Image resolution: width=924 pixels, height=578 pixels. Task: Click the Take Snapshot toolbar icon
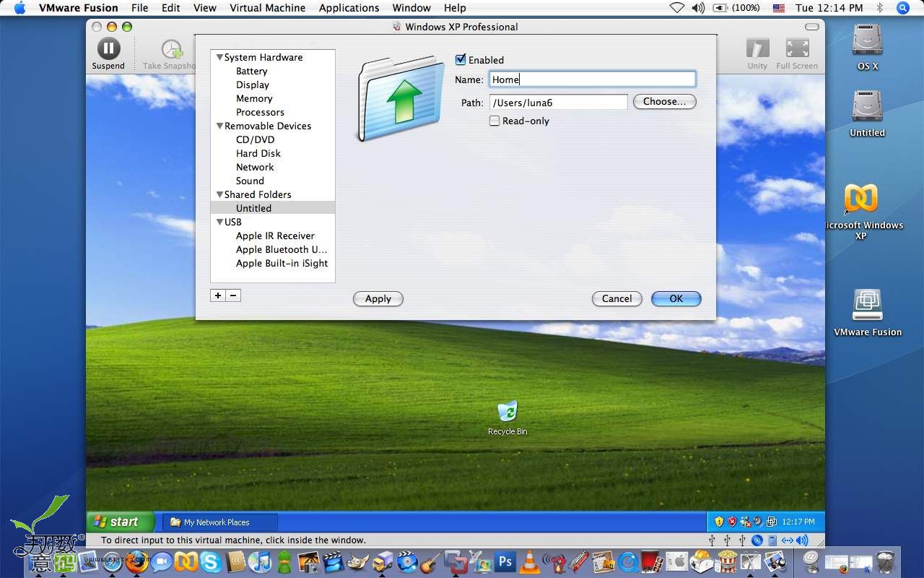[x=173, y=49]
